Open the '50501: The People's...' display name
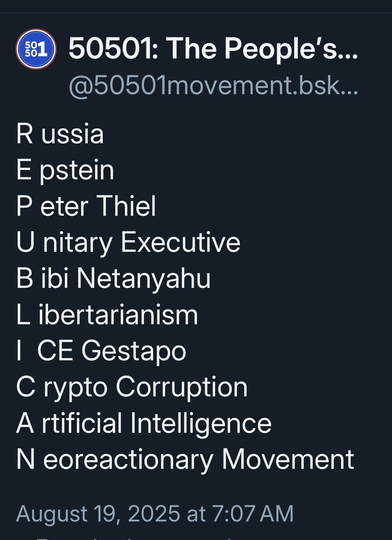This screenshot has height=540, width=392. [213, 48]
